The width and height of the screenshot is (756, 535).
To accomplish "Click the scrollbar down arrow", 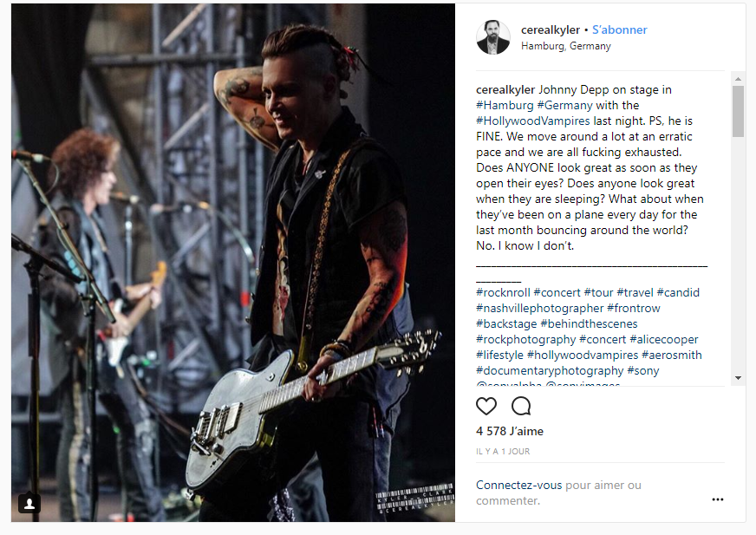I will pos(738,378).
